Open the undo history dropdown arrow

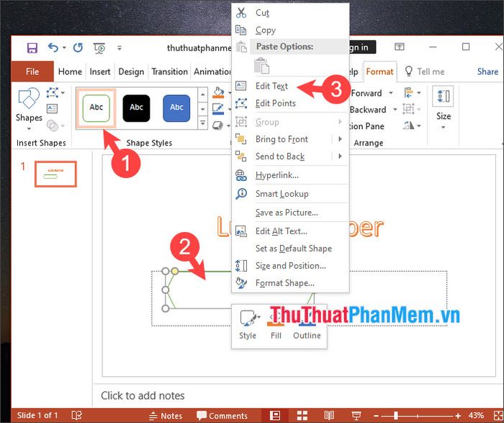[64, 48]
